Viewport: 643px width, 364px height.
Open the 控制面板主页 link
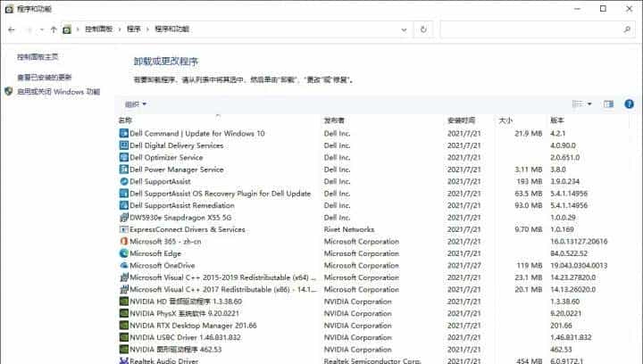pyautogui.click(x=38, y=57)
